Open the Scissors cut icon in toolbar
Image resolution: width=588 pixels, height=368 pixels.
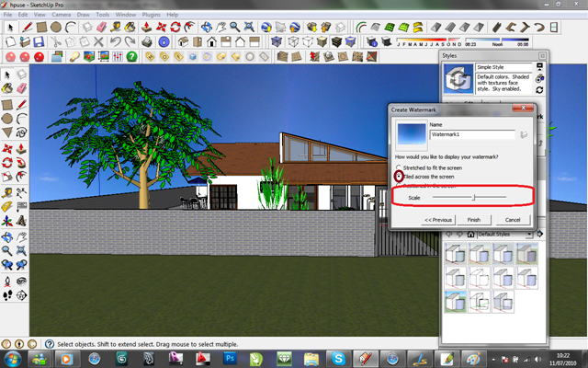[56, 41]
